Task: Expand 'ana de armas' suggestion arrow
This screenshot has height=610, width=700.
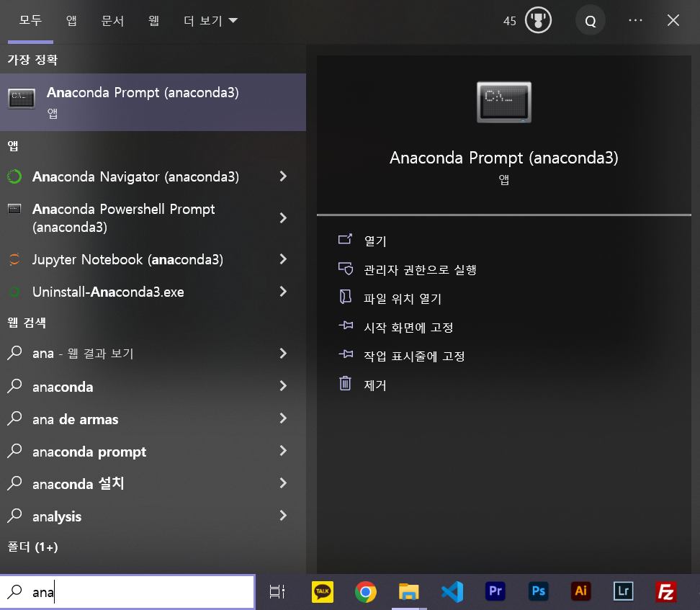Action: point(283,418)
